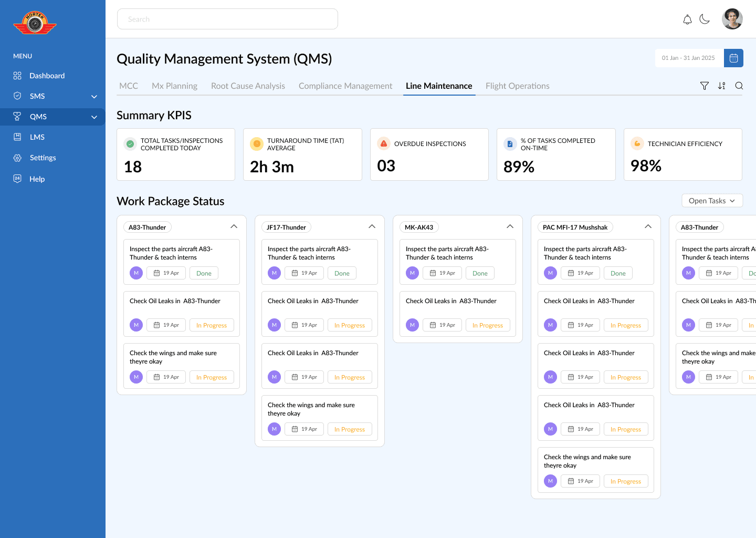
Task: Click the M avatar on MK-AK43 oil leaks task
Action: [413, 325]
